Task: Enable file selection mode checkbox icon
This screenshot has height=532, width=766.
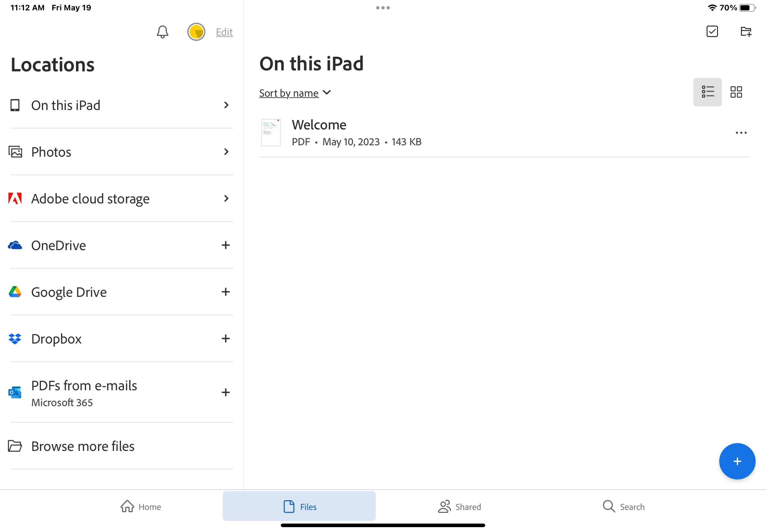Action: pos(712,32)
